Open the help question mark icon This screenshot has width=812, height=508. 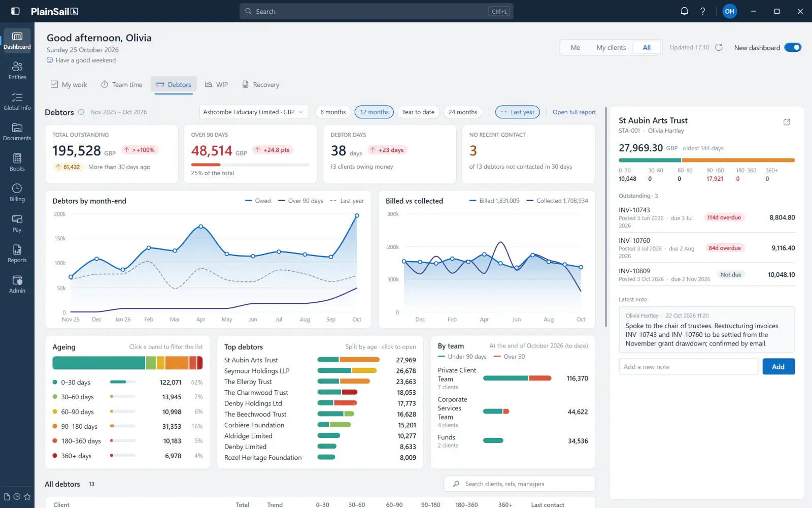[702, 11]
